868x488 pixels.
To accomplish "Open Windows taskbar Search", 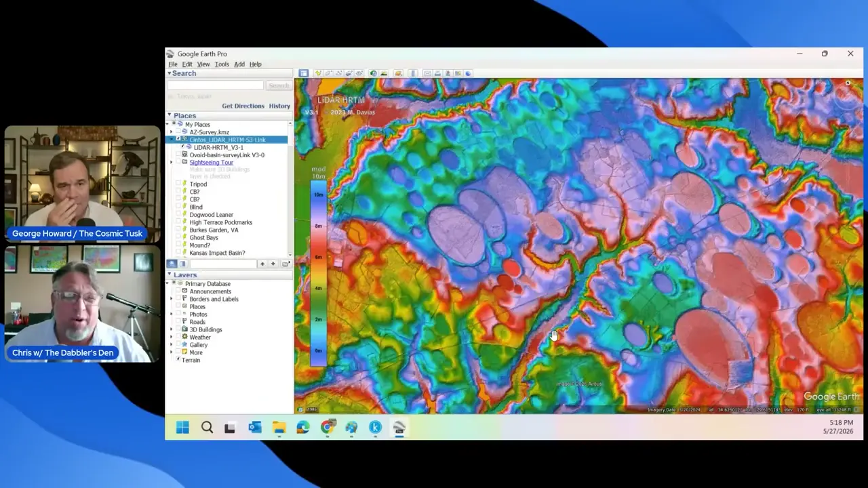I will [207, 428].
